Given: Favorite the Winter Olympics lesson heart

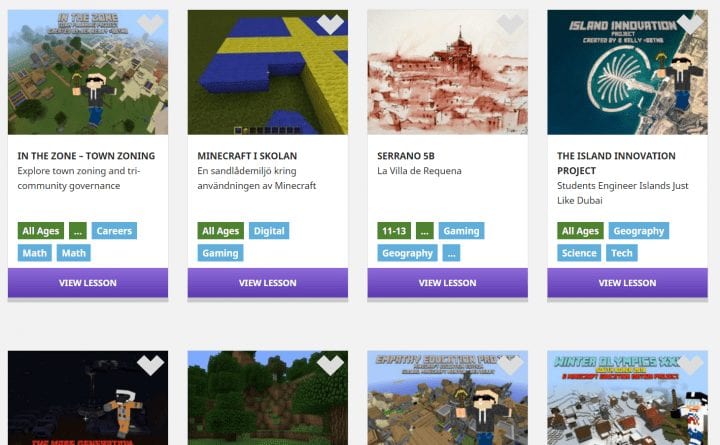Looking at the screenshot, I should click(690, 365).
